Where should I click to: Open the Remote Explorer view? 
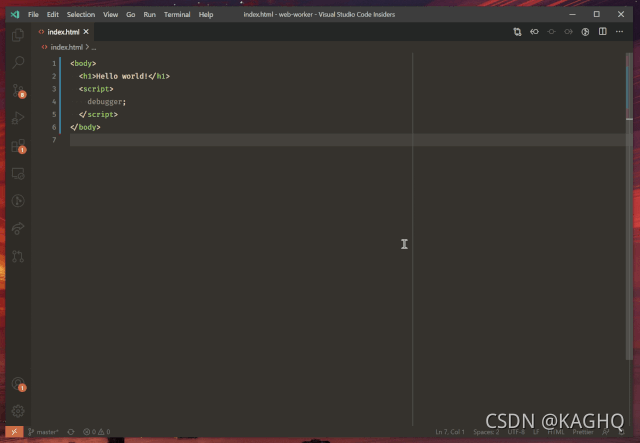(x=18, y=174)
